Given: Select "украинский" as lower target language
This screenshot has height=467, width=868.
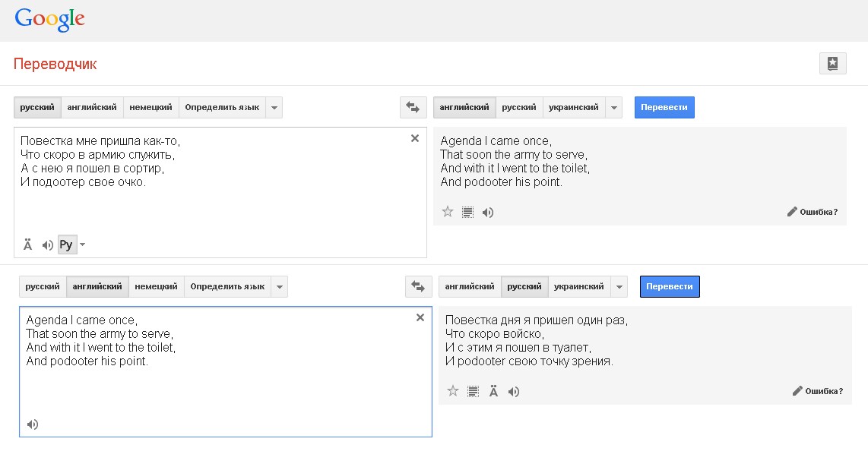Looking at the screenshot, I should pyautogui.click(x=578, y=286).
